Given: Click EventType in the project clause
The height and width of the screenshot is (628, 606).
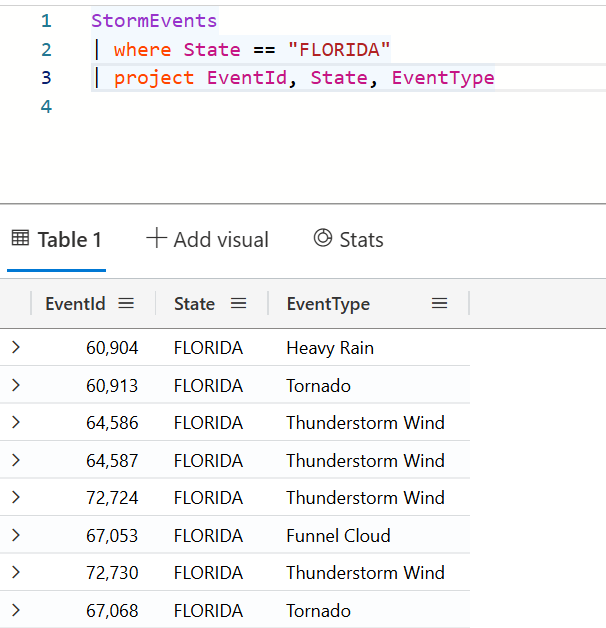Looking at the screenshot, I should [443, 78].
